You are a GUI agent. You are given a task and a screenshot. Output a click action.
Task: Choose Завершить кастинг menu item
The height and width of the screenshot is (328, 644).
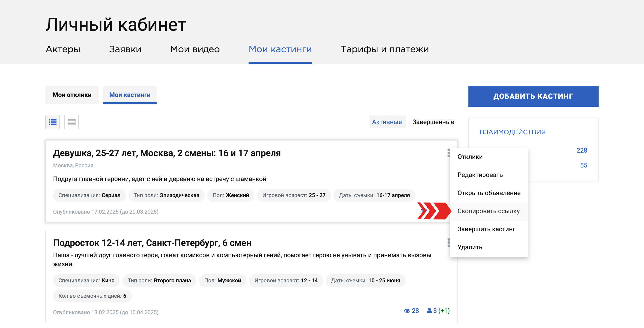(x=489, y=229)
